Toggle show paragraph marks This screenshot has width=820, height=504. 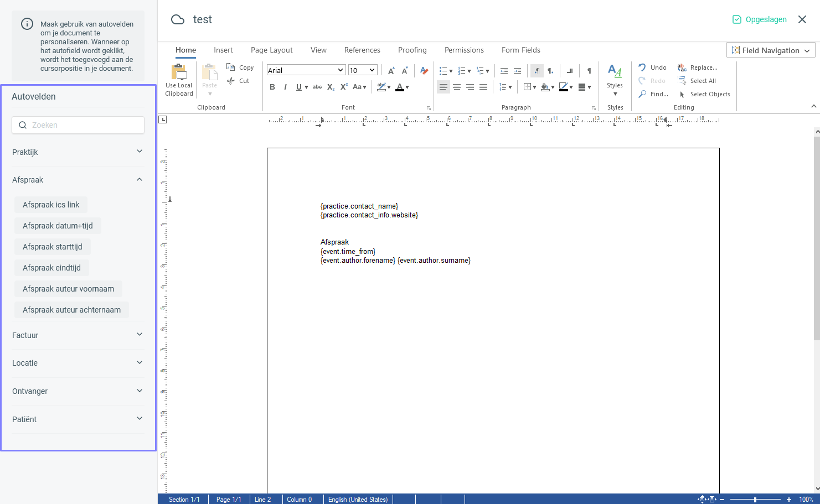[589, 71]
